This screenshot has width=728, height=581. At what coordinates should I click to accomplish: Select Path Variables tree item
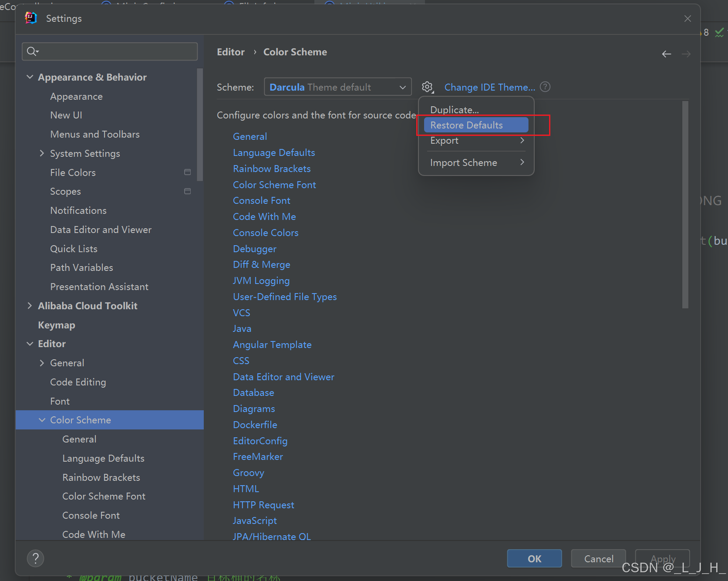pyautogui.click(x=81, y=267)
